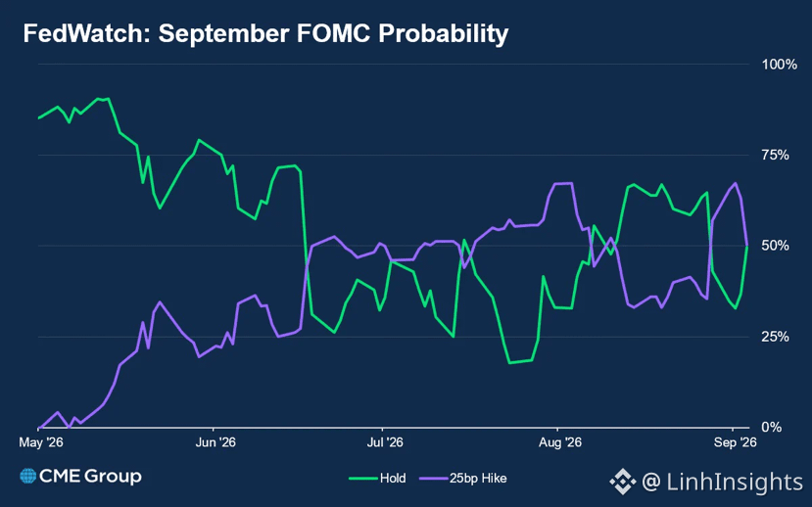Click the May '26 x-axis label

[x=41, y=442]
